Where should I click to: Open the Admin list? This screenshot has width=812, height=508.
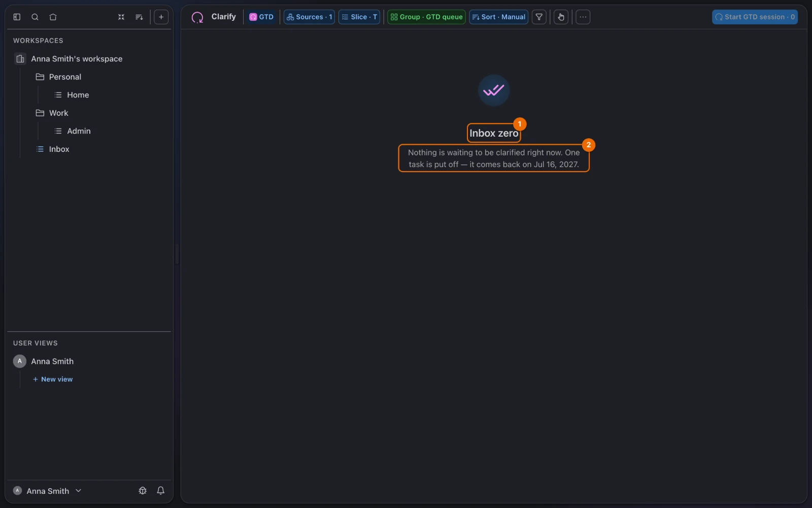79,131
